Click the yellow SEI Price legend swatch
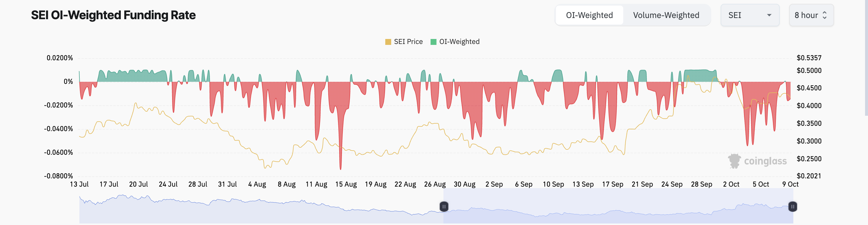The height and width of the screenshot is (225, 868). point(388,42)
